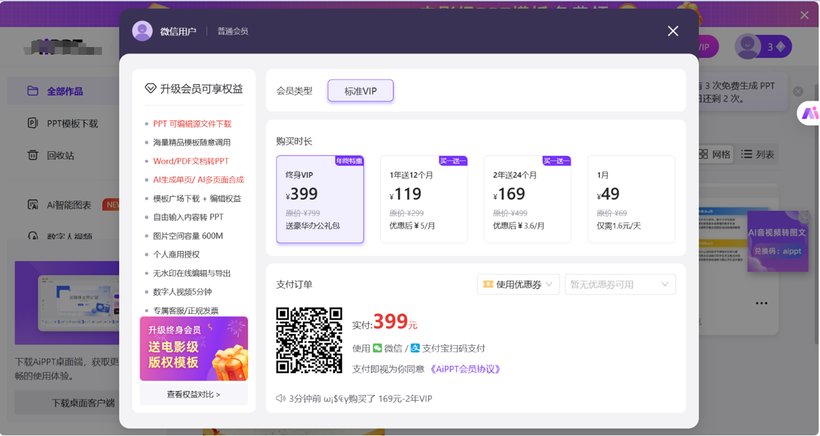Click the floating Ai assistant icon
The image size is (820, 436).
(x=810, y=113)
